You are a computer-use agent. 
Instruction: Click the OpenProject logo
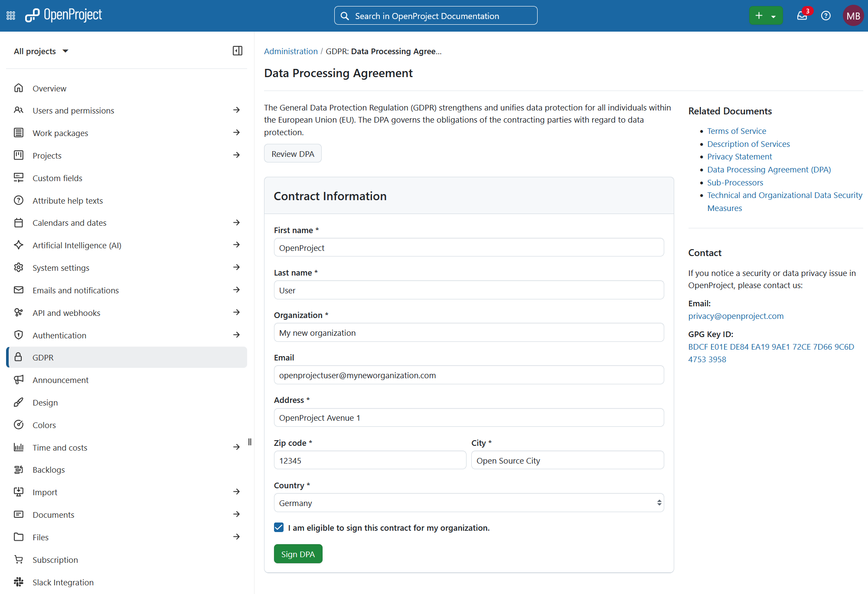(x=63, y=15)
